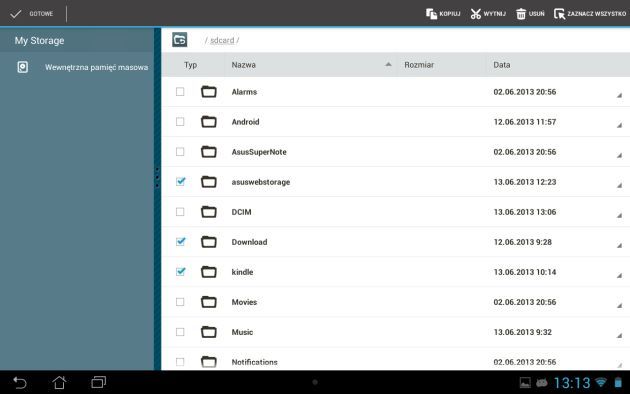Select the Download folder name
Viewport: 630px width, 394px height.
click(x=249, y=242)
